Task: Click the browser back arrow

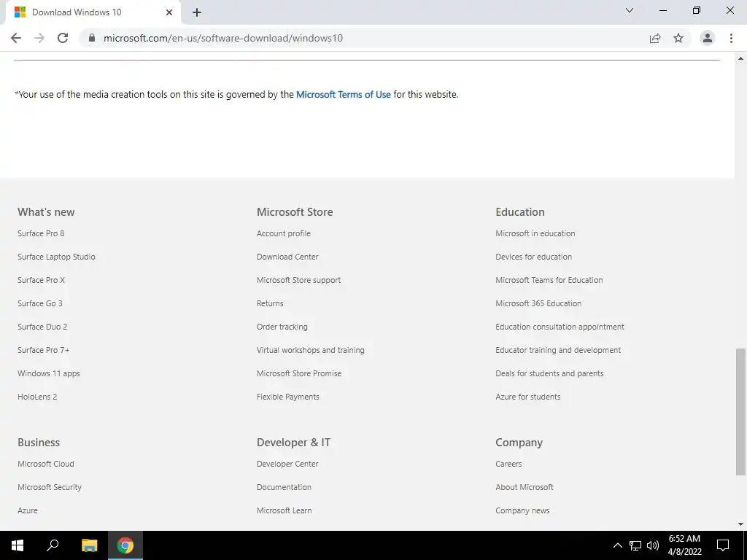Action: (16, 38)
